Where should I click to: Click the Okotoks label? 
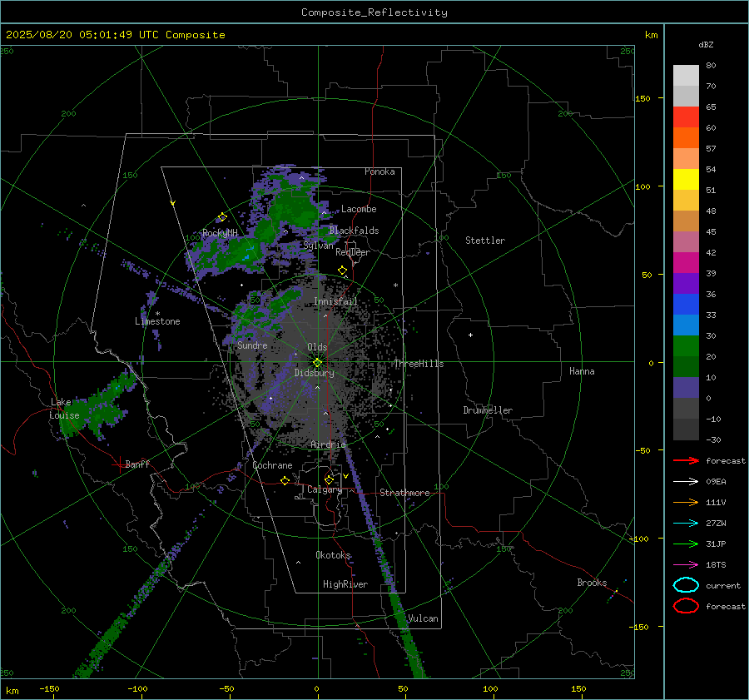(333, 555)
